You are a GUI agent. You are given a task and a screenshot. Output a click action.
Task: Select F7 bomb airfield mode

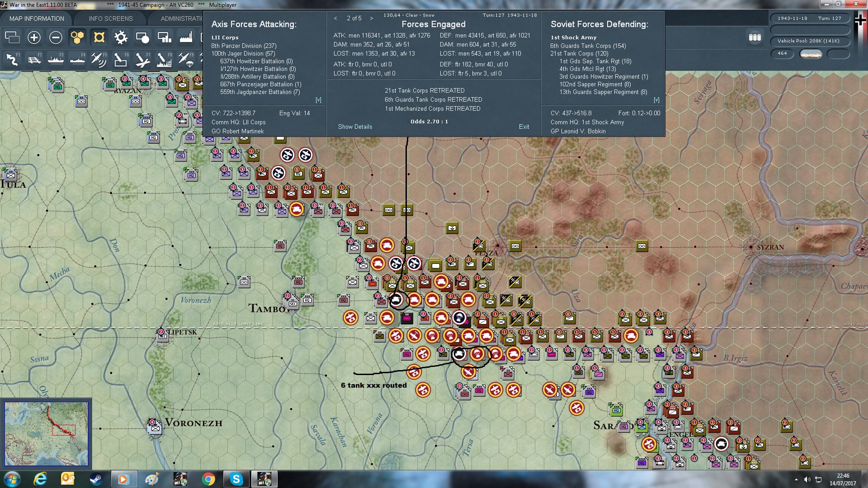coord(142,60)
